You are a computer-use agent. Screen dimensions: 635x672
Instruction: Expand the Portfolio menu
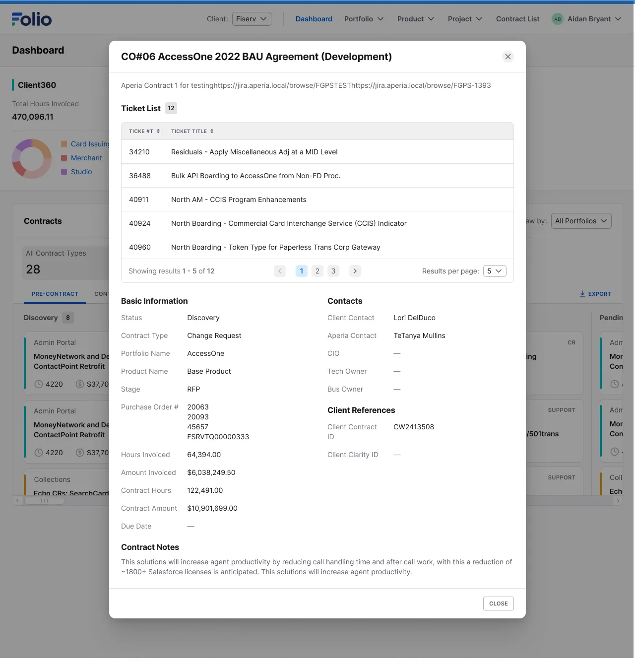pyautogui.click(x=364, y=19)
